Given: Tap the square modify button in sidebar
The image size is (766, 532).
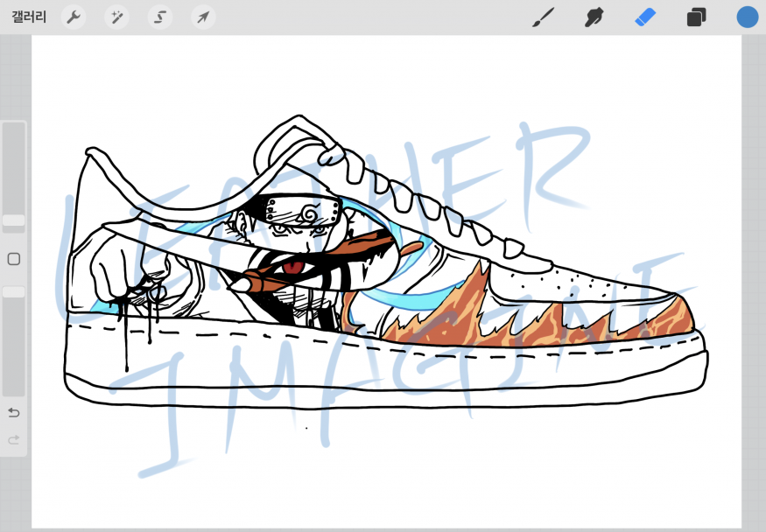Looking at the screenshot, I should click(14, 259).
